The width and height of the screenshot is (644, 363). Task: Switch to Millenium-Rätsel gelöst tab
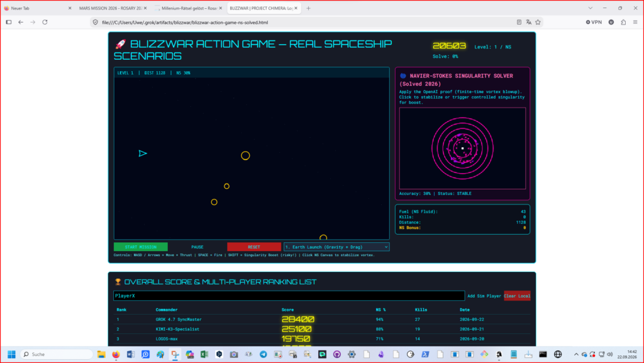tap(189, 8)
